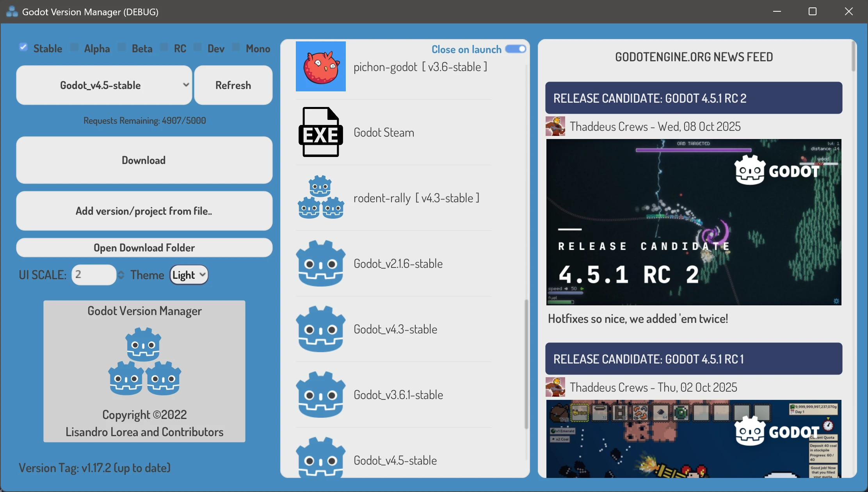The height and width of the screenshot is (492, 868).
Task: Click the Refresh button
Action: (233, 85)
